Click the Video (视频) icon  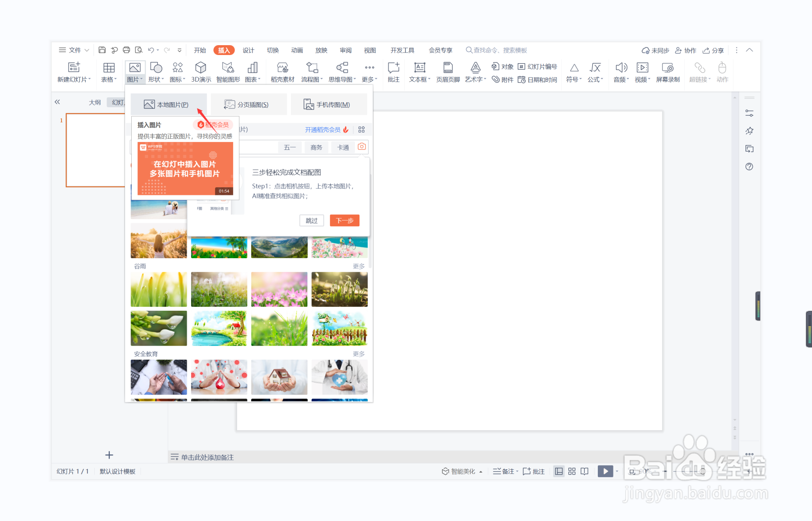pos(642,67)
